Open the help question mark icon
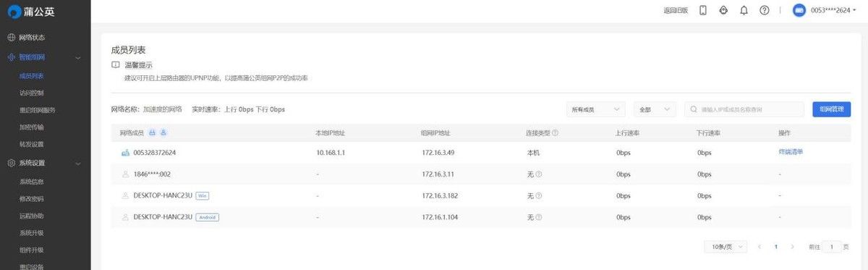This screenshot has width=868, height=270. (x=765, y=10)
